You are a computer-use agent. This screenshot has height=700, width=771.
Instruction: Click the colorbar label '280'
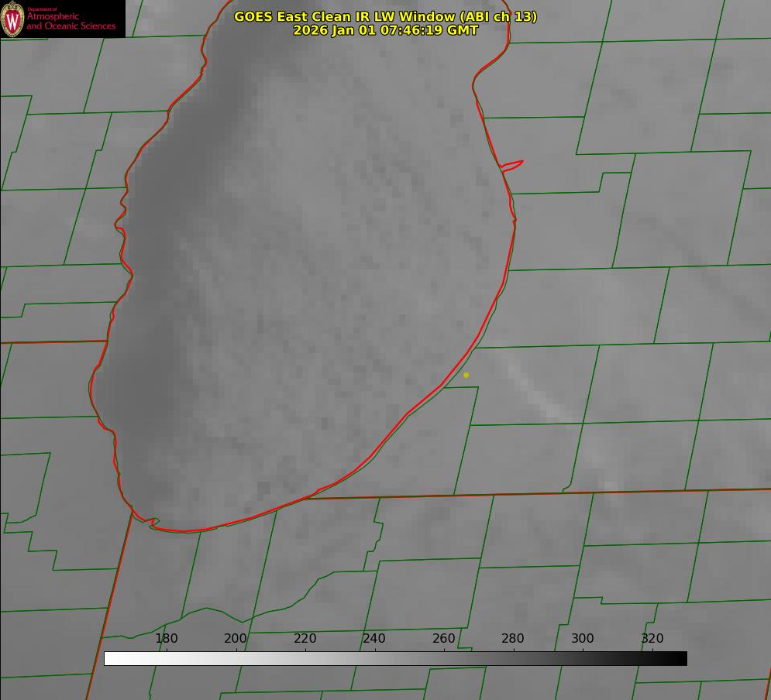(x=513, y=638)
